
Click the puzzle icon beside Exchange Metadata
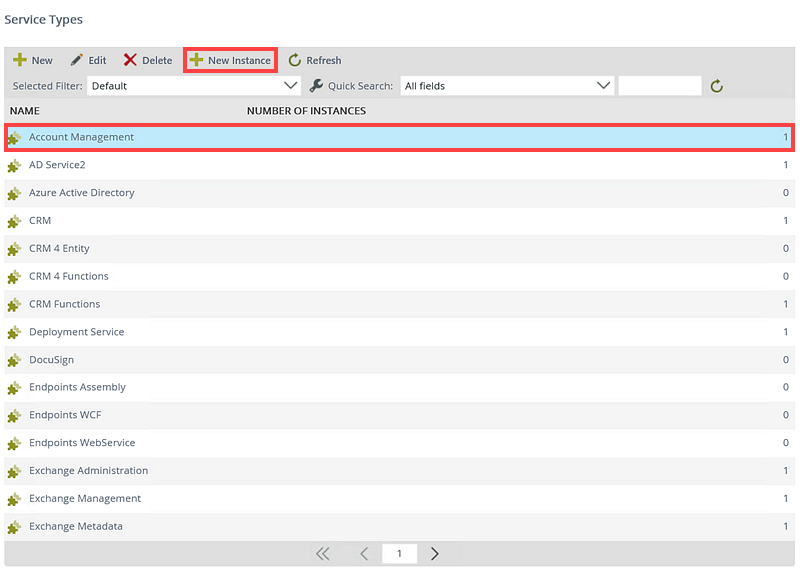click(14, 528)
